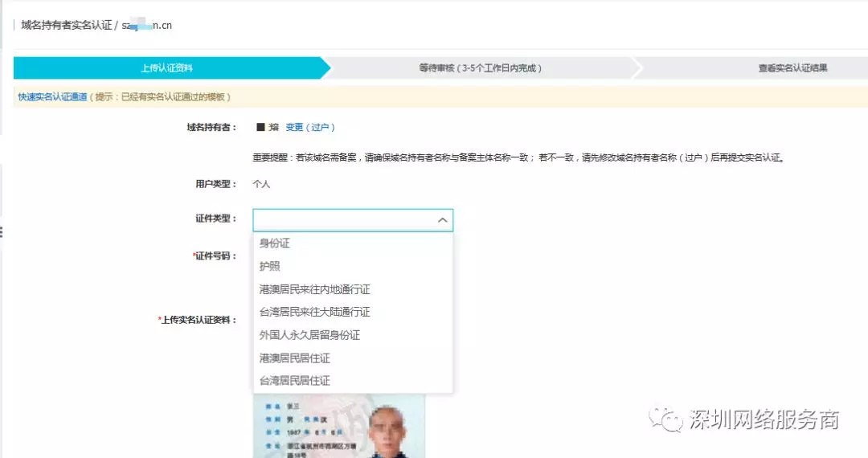Pick 台湾居民来往大陆通行证 option
This screenshot has width=868, height=458.
point(314,312)
